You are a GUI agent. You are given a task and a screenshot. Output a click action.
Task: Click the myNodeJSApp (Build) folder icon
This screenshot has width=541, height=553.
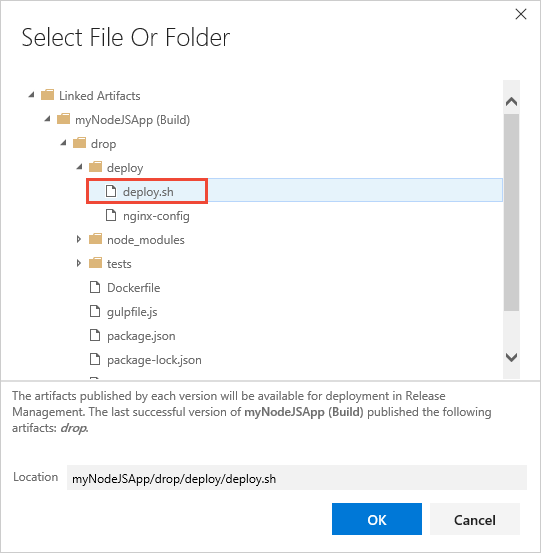63,119
